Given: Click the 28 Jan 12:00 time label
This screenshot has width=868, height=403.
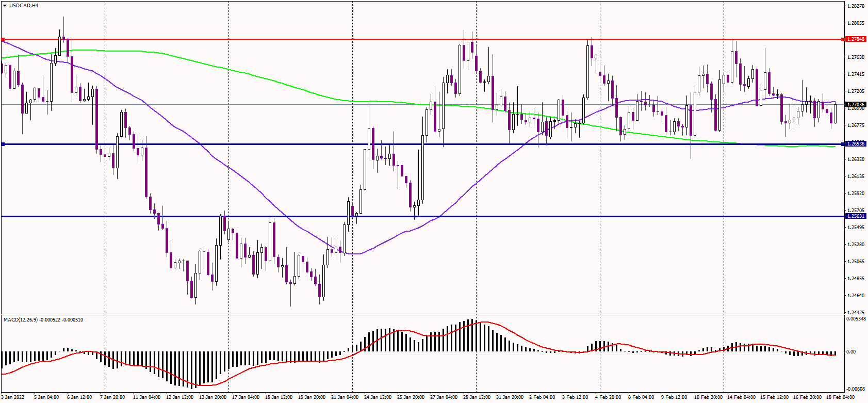Looking at the screenshot, I should 477,397.
